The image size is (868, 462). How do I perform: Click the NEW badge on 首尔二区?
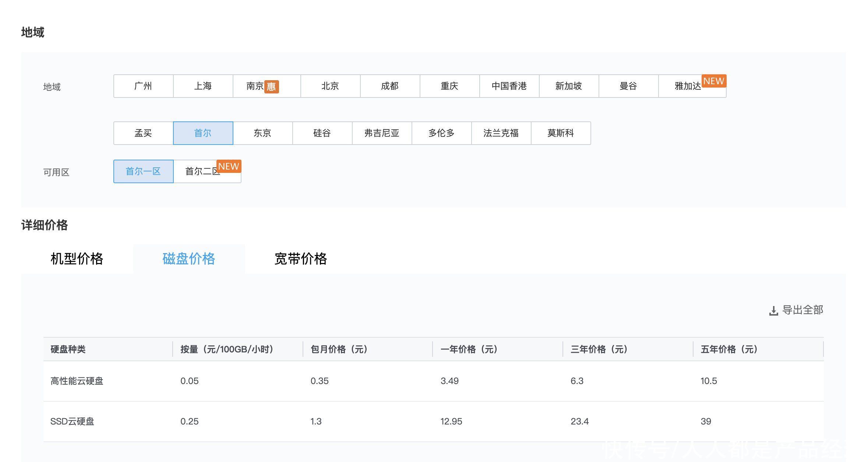229,166
